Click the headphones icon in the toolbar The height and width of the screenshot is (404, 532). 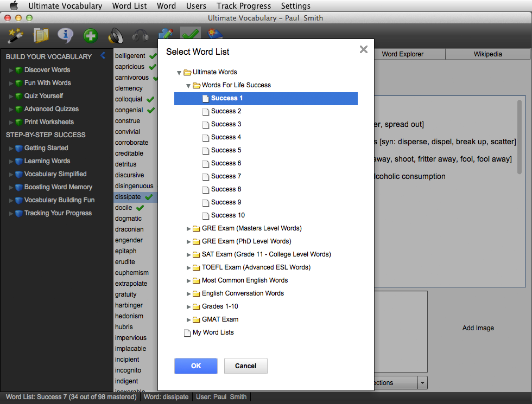pos(140,36)
